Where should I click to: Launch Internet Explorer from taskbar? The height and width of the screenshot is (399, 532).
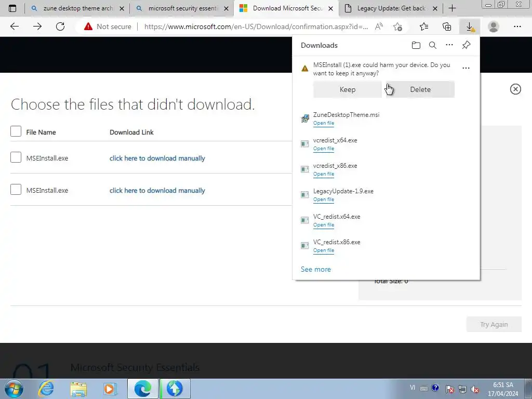(x=46, y=389)
